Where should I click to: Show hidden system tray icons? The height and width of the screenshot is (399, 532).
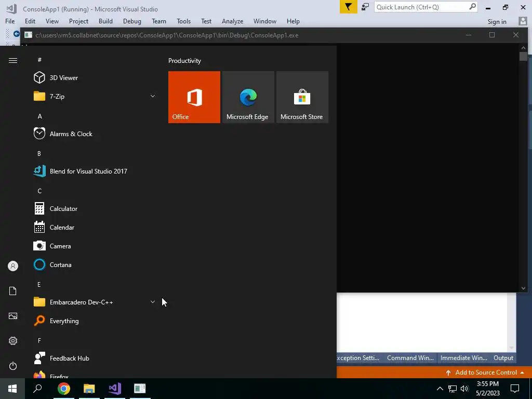coord(440,389)
